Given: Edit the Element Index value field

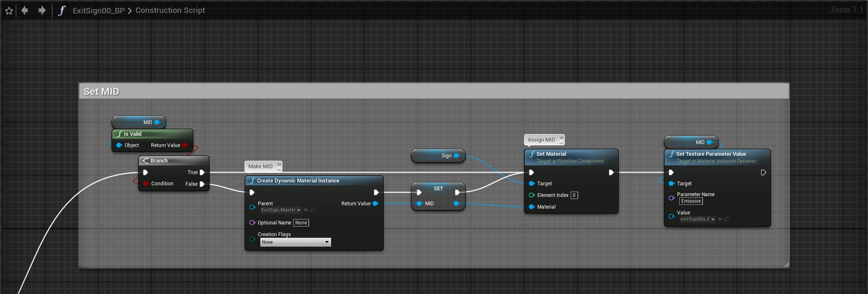Looking at the screenshot, I should (574, 195).
